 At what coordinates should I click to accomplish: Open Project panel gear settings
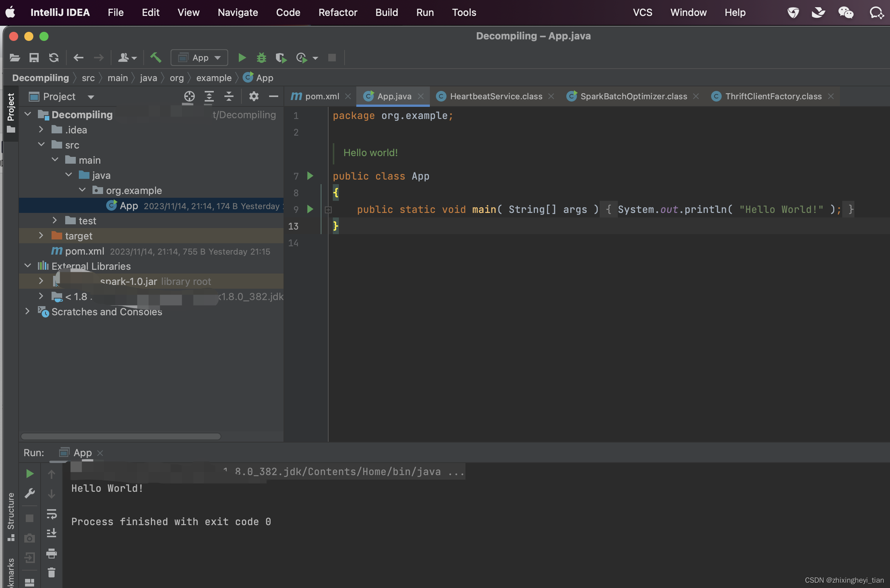254,96
